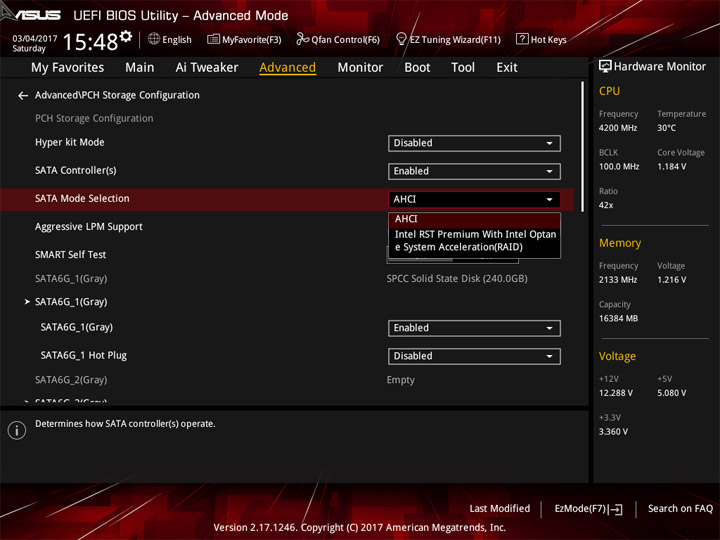
Task: Open the SATA6G_1(Gray) Enabled dropdown
Action: click(x=474, y=328)
